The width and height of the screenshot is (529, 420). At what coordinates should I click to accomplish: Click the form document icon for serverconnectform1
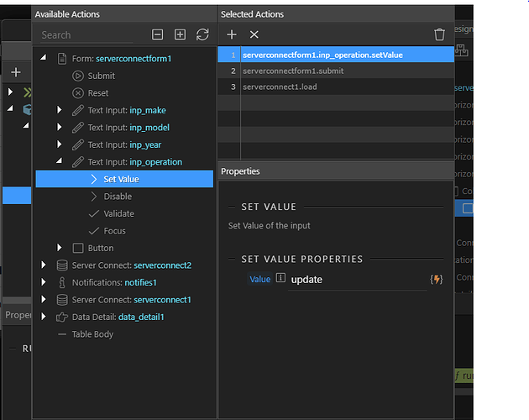[x=62, y=59]
